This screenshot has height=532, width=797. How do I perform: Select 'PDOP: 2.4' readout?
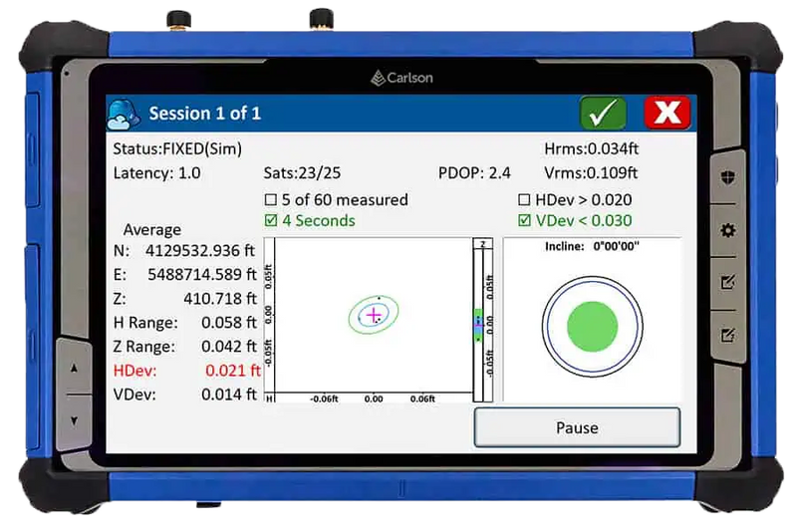click(474, 173)
